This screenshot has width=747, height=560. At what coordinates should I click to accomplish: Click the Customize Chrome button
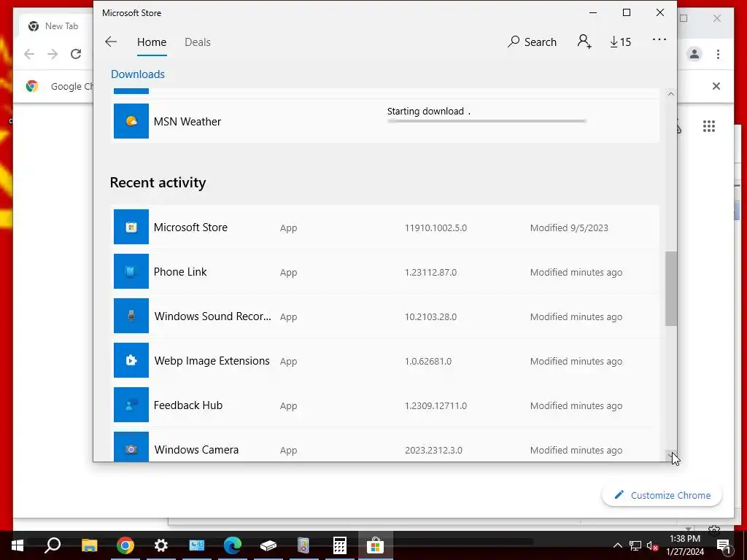662,495
